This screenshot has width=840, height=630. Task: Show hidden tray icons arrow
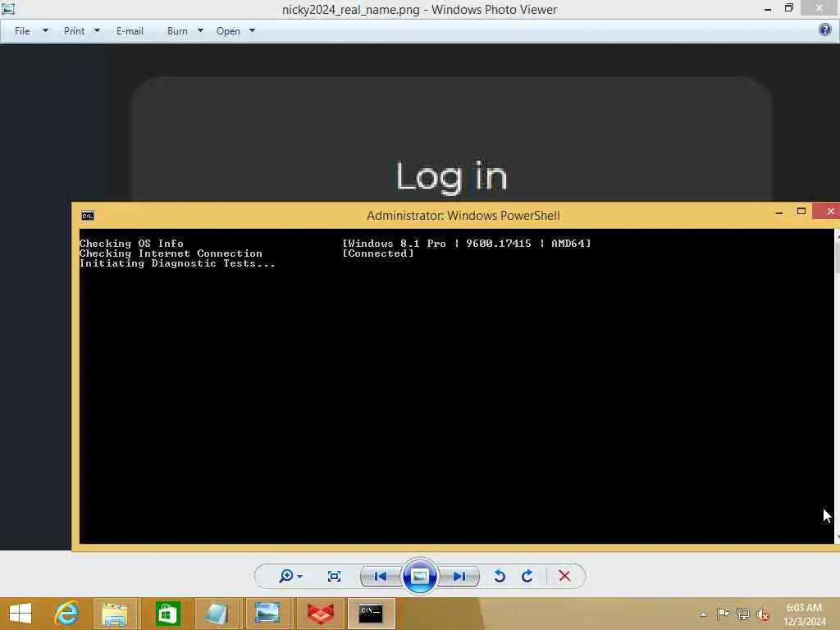pyautogui.click(x=703, y=614)
